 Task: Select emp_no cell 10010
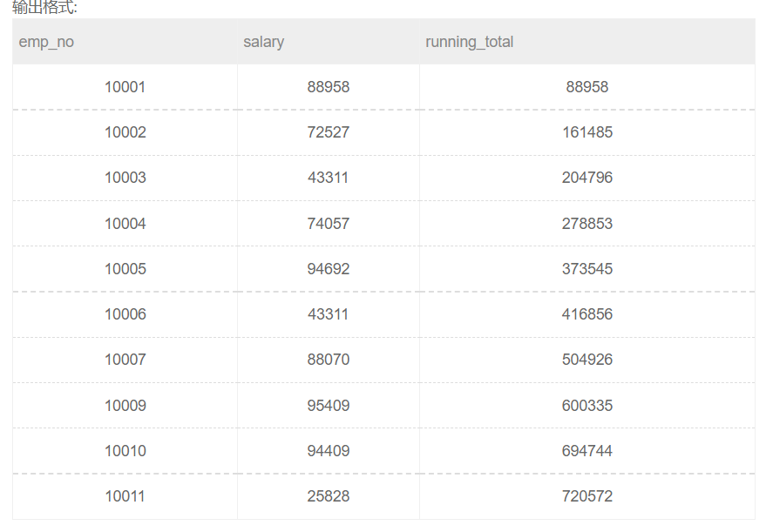(x=125, y=451)
